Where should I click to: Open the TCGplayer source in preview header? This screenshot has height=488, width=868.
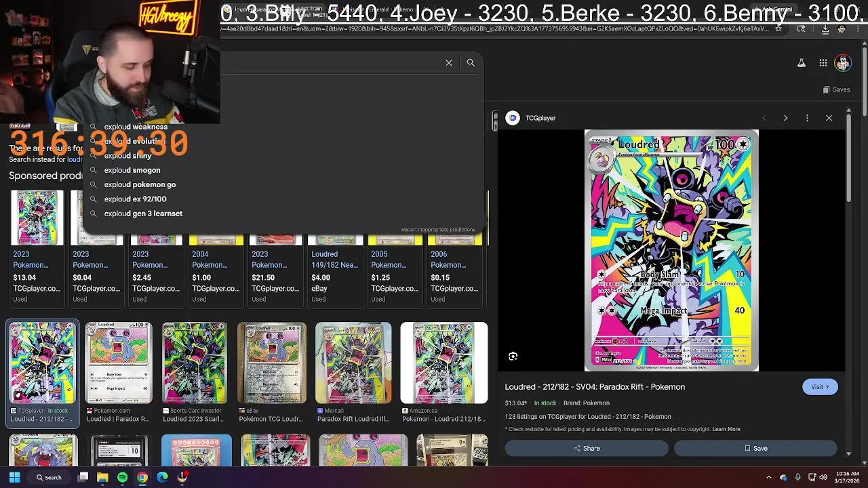pos(531,118)
